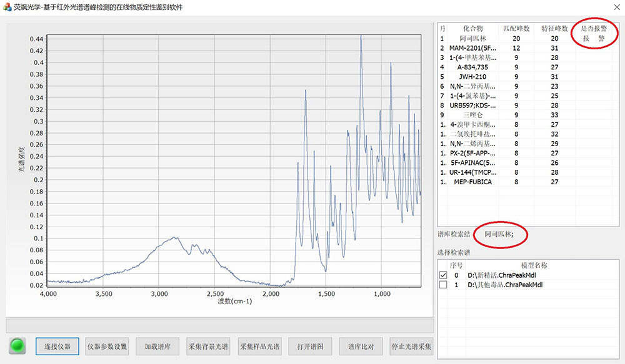
Task: Click the 模型名称 column header
Action: tap(534, 265)
